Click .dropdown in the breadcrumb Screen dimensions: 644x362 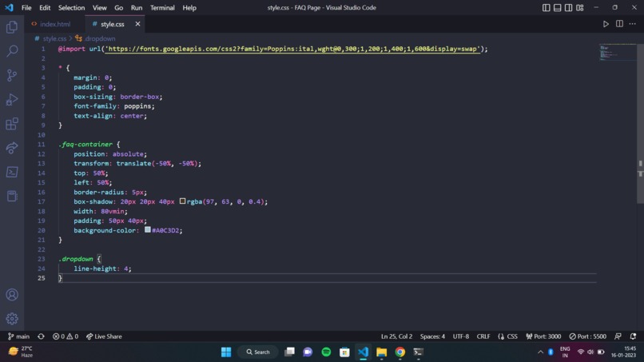[x=99, y=38]
